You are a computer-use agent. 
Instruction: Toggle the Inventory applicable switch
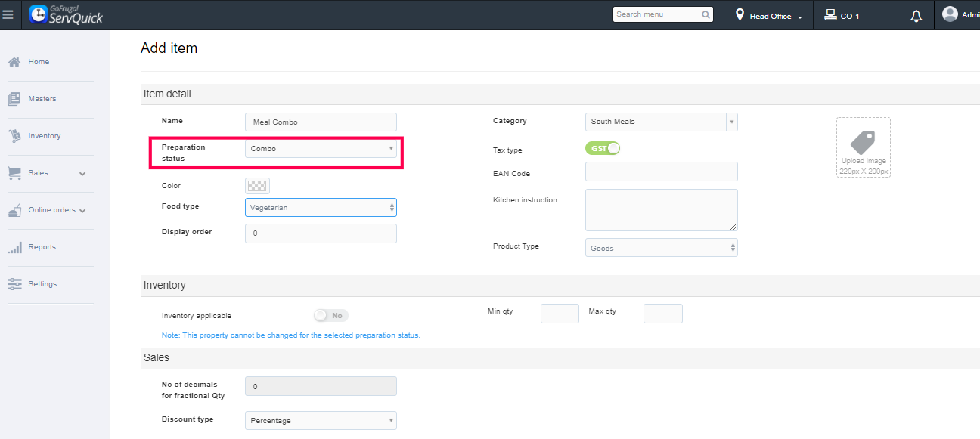330,315
